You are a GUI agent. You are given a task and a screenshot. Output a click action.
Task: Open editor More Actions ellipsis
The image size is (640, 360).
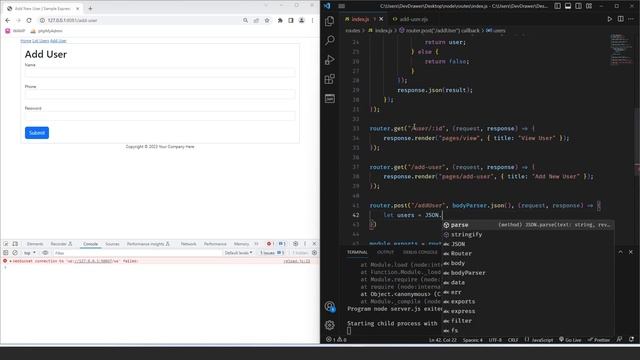[631, 19]
